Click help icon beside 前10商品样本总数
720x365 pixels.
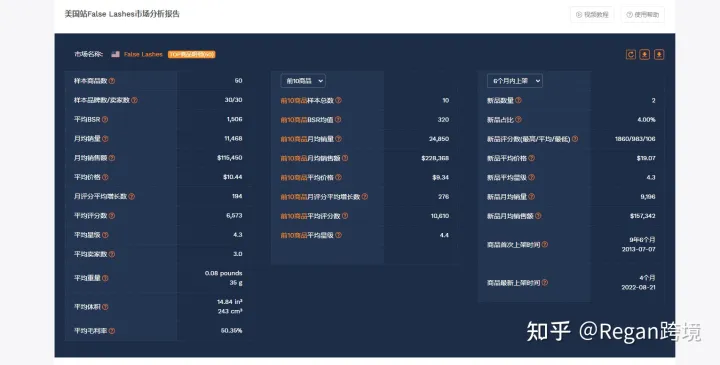click(338, 100)
